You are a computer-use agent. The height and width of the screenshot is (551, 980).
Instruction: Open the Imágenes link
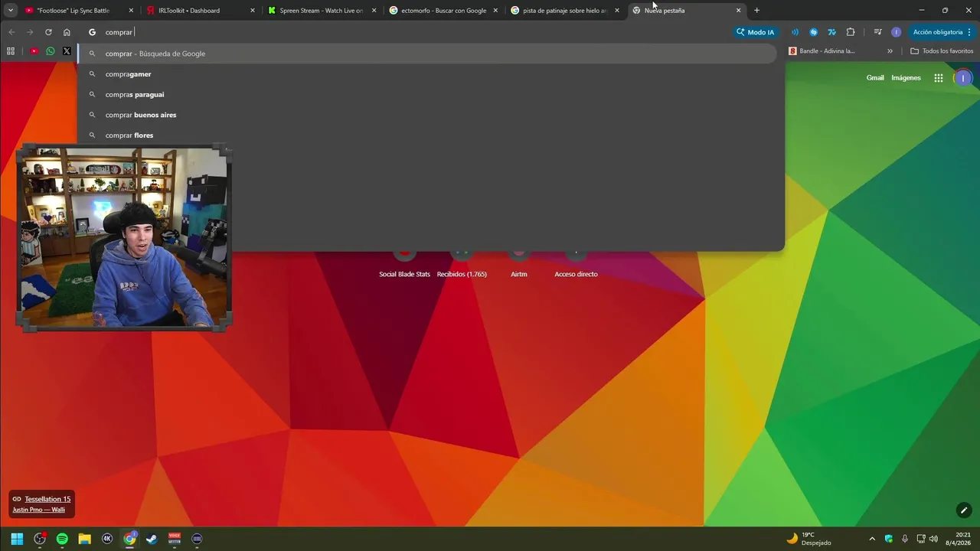[906, 78]
